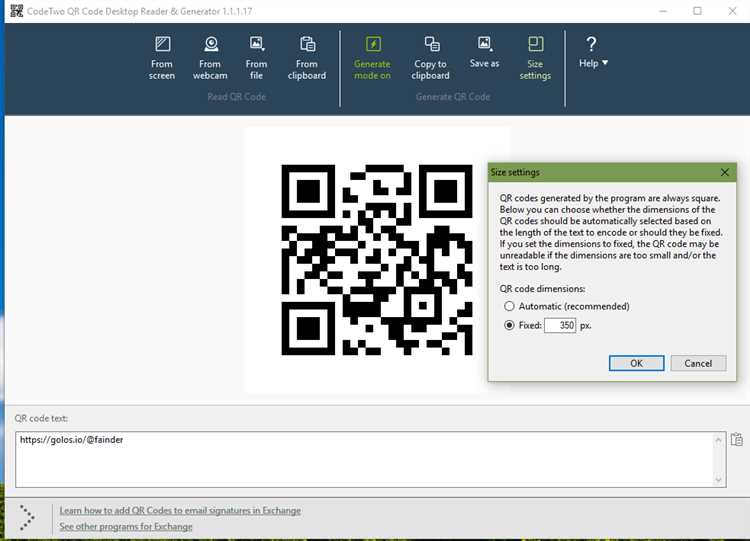Cancel the Size settings dialog
This screenshot has width=750, height=541.
(698, 363)
